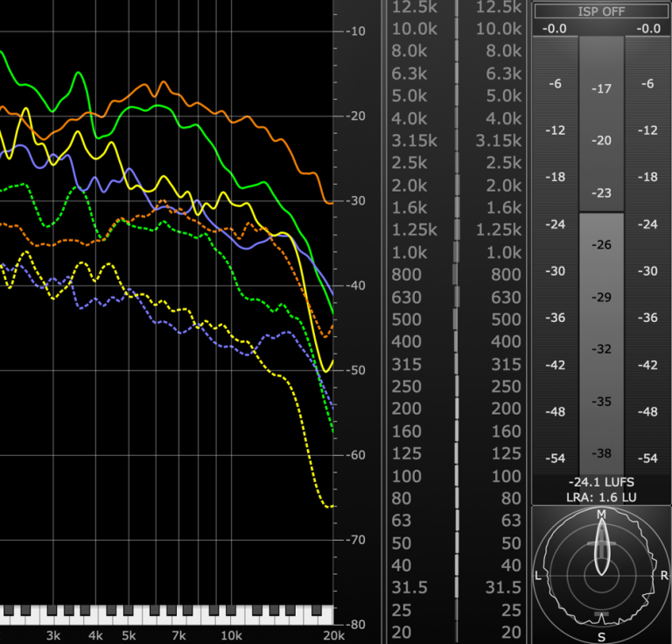Reset the left channel -0.0 peak readout
Image resolution: width=672 pixels, height=644 pixels.
555,29
